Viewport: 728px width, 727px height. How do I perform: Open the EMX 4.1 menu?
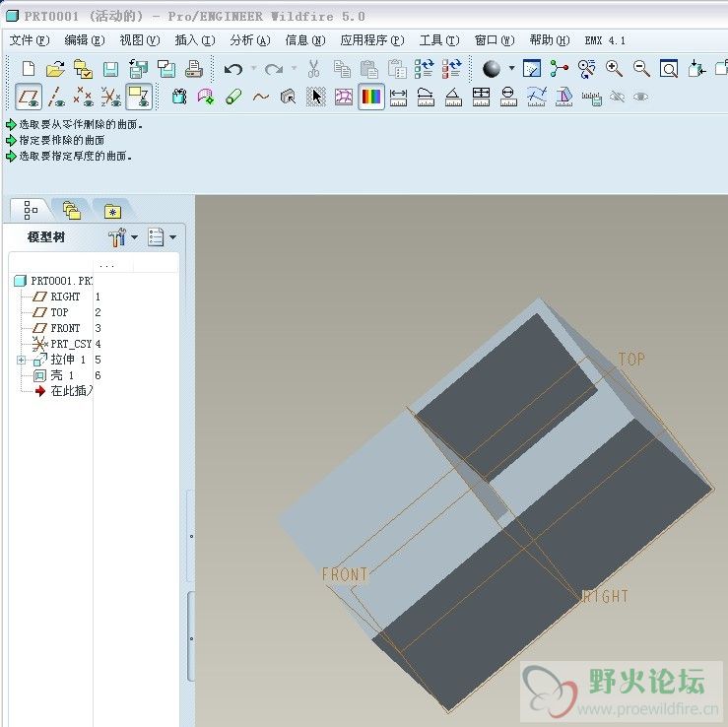(x=605, y=40)
